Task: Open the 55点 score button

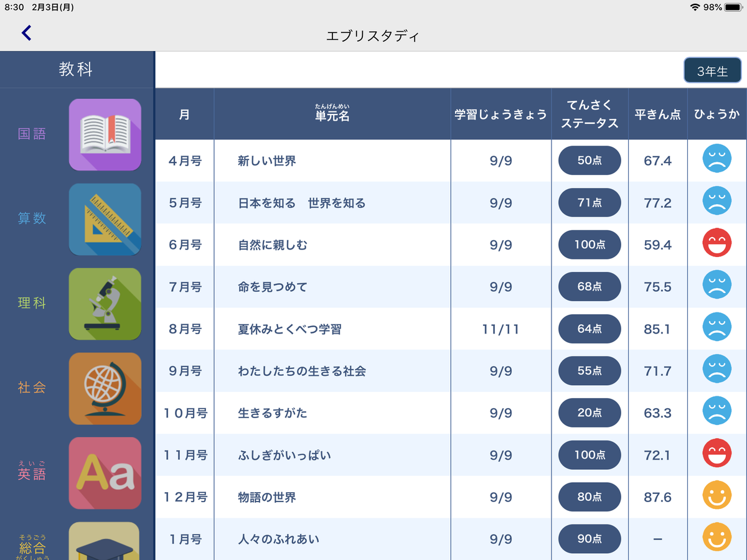Action: 590,371
